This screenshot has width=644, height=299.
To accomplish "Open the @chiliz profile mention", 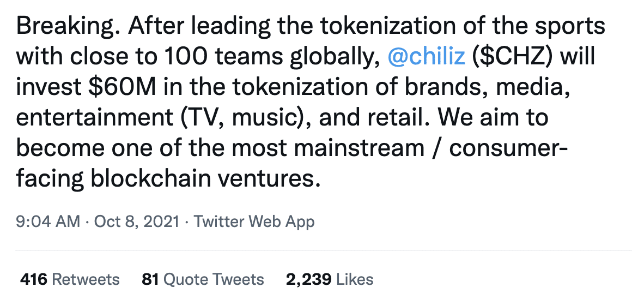I will pyautogui.click(x=426, y=56).
